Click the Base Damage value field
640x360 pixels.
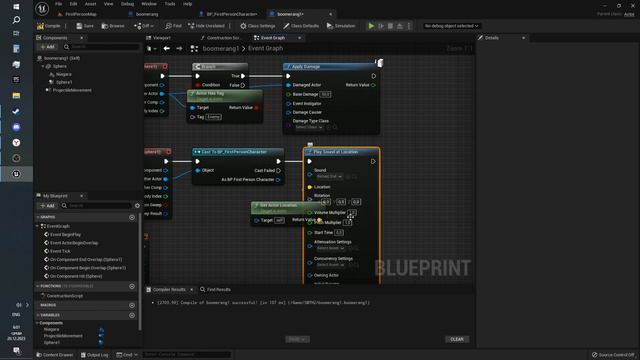[325, 94]
